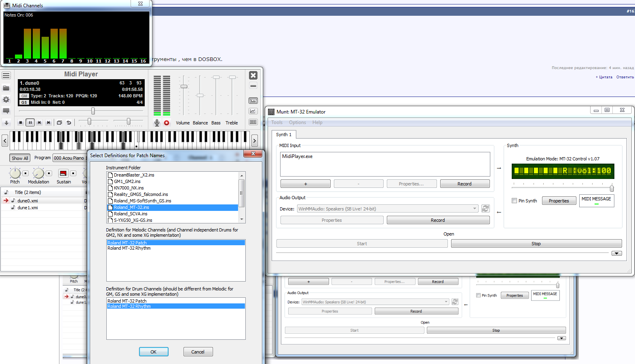Open Midi Player settings gear
Image resolution: width=635 pixels, height=364 pixels.
click(6, 99)
